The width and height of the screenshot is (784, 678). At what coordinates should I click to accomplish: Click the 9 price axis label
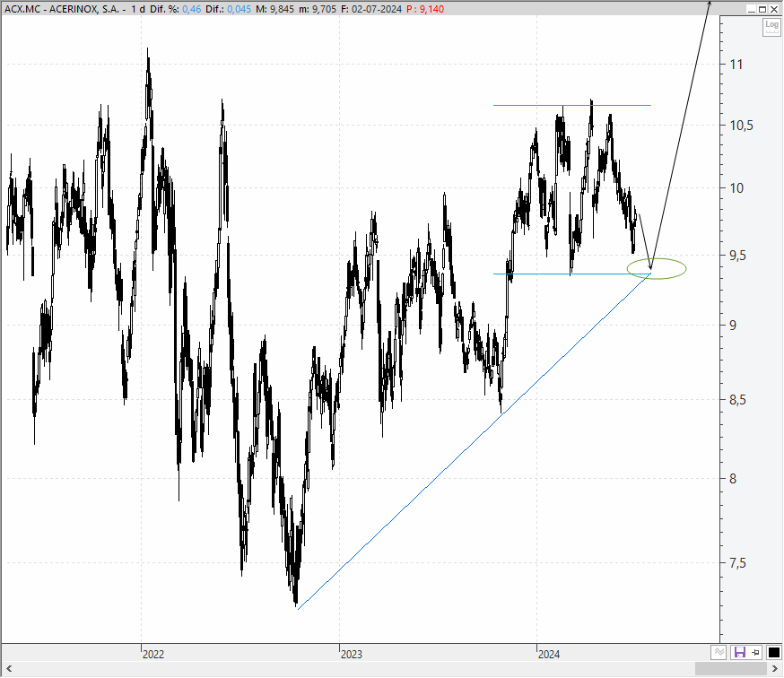click(x=734, y=325)
